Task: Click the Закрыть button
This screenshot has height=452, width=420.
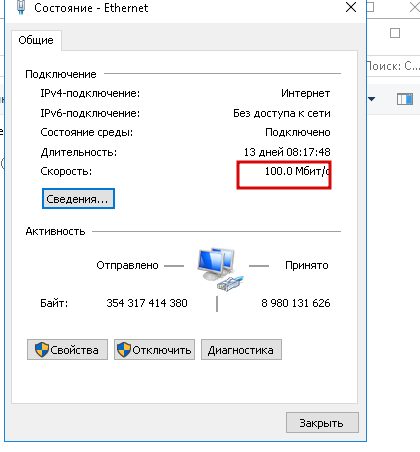Action: coord(322,423)
